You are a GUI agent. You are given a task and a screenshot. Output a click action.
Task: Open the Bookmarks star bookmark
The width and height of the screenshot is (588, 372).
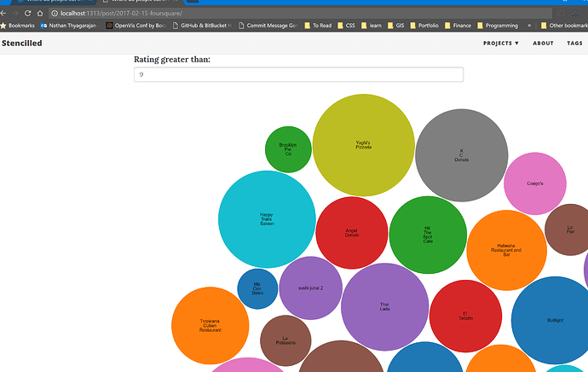point(18,26)
